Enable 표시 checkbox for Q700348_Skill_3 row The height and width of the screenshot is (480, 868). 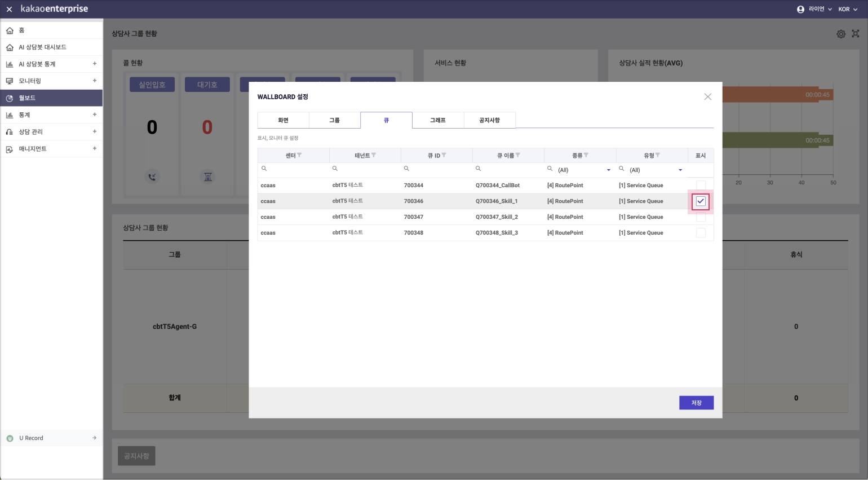(x=701, y=233)
